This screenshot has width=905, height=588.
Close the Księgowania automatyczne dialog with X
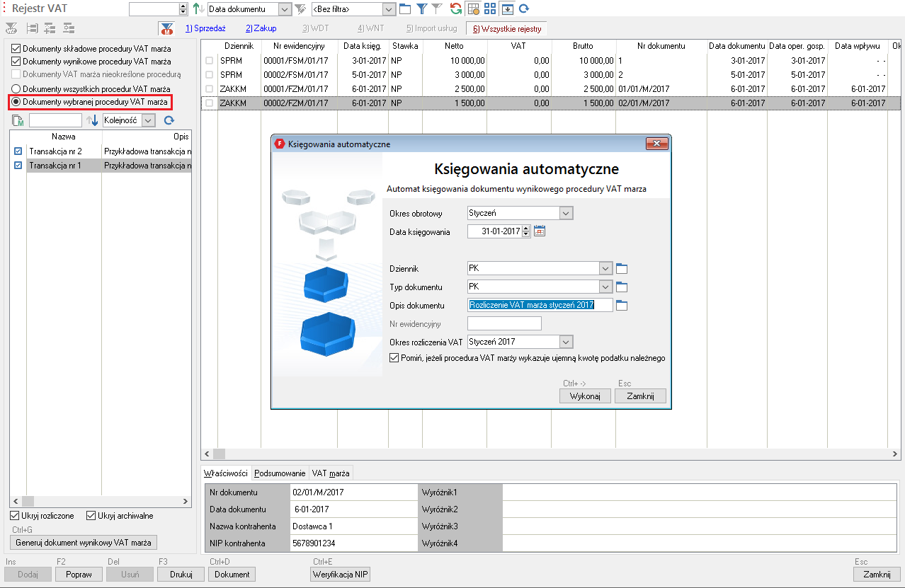657,144
